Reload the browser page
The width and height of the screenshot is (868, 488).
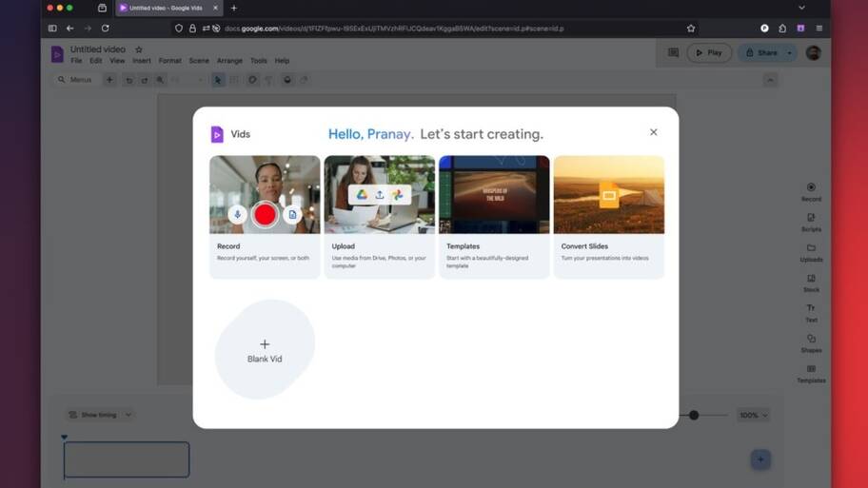click(x=106, y=29)
